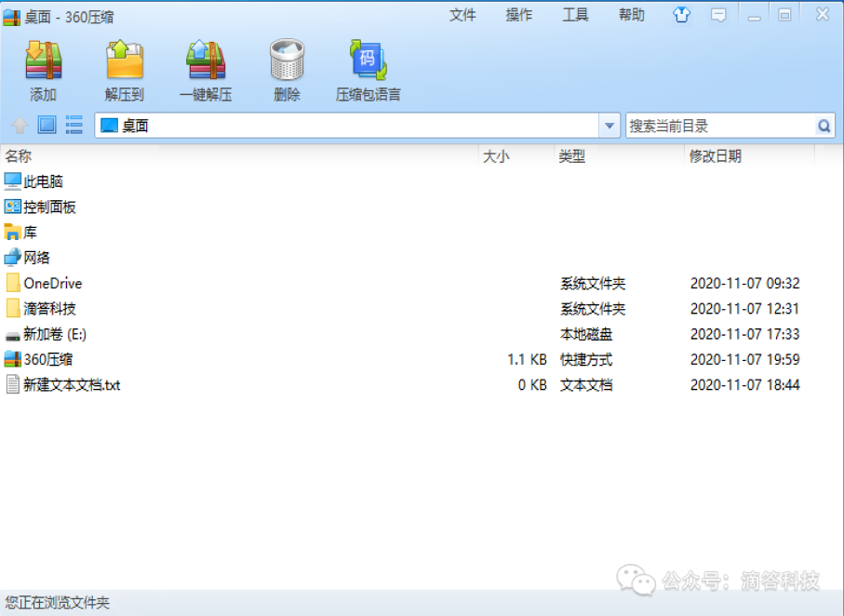Select the 此电脑 row label

click(43, 181)
